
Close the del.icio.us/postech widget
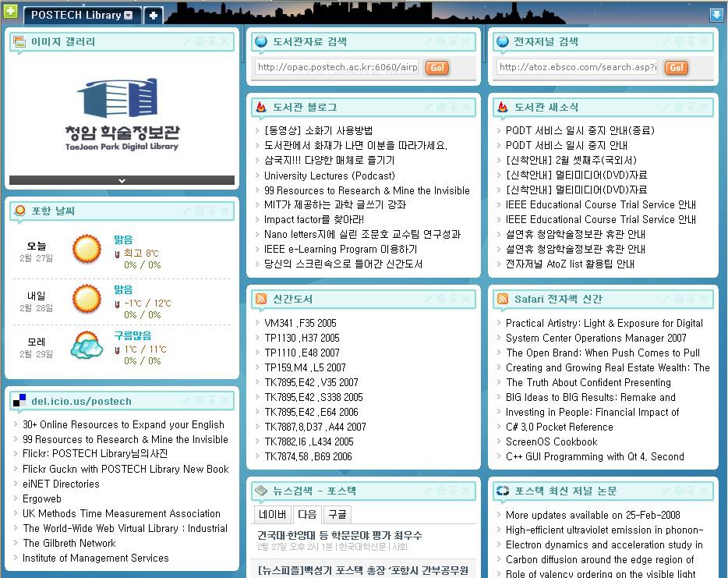click(224, 400)
